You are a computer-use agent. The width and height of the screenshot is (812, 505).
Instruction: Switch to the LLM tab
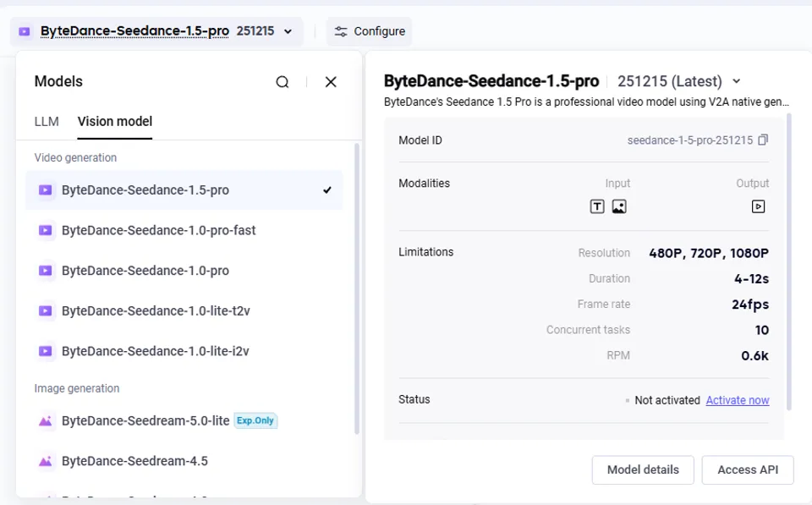(x=47, y=121)
